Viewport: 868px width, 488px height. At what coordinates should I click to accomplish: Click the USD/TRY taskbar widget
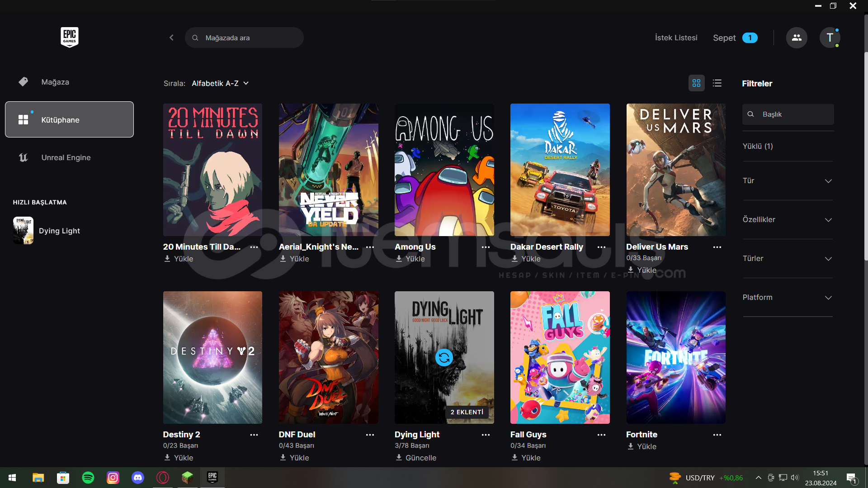coord(707,478)
